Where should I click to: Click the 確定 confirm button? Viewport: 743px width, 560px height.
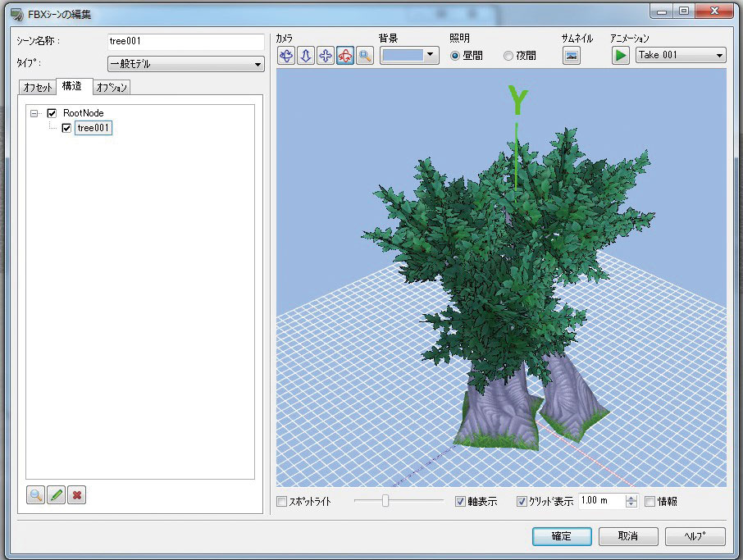point(562,536)
